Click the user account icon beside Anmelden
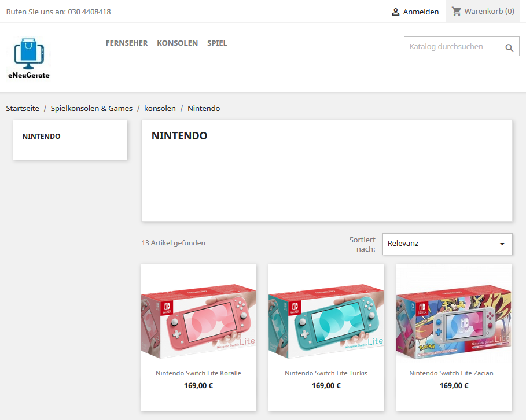Viewport: 526px width, 420px height. pyautogui.click(x=395, y=12)
